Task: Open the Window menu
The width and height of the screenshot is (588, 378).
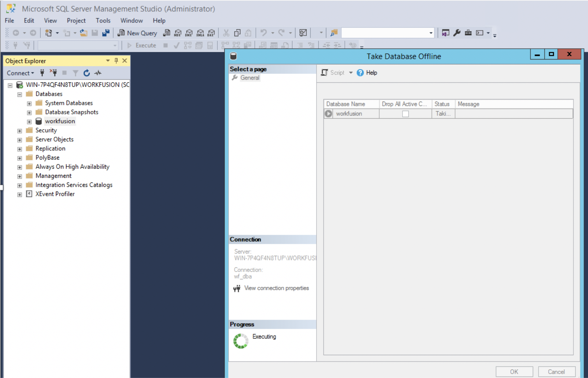Action: tap(131, 21)
